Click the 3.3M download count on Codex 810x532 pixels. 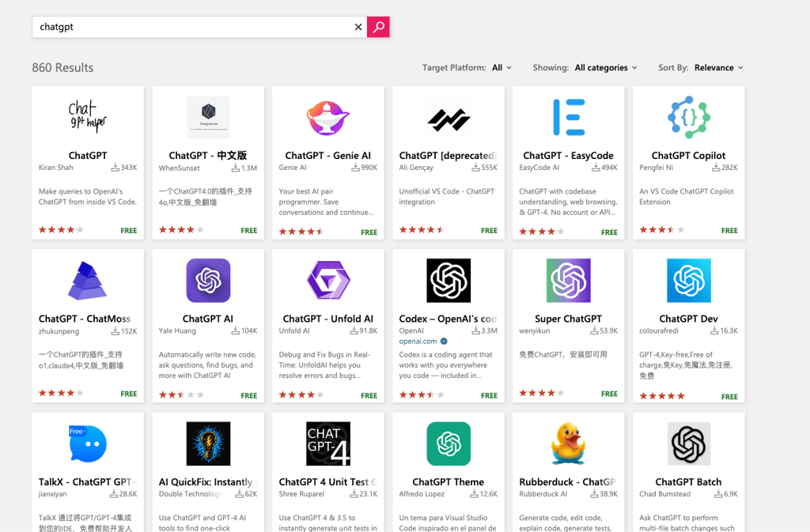click(485, 330)
